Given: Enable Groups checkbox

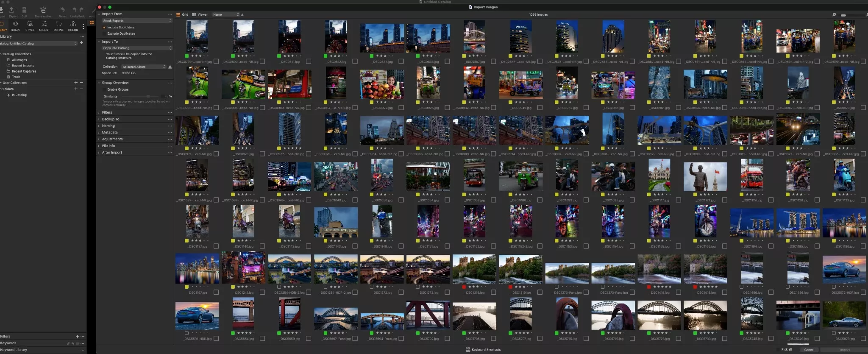Looking at the screenshot, I should [x=104, y=89].
